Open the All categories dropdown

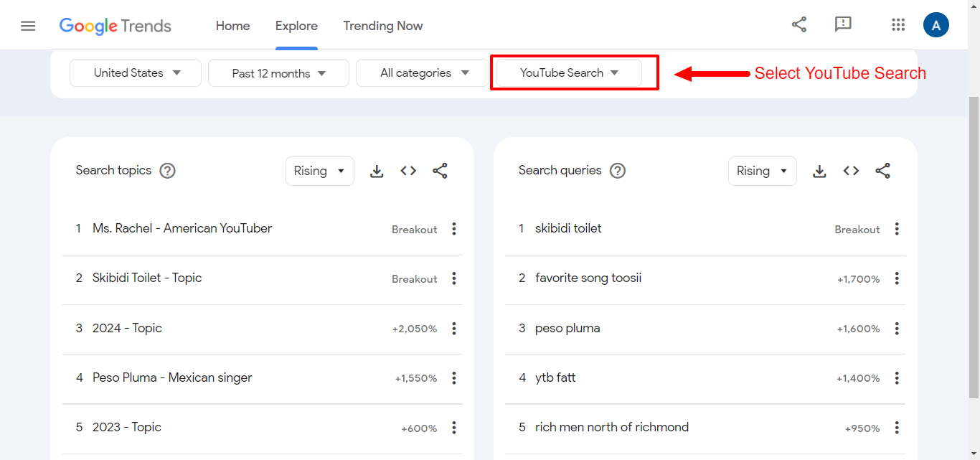pos(423,72)
